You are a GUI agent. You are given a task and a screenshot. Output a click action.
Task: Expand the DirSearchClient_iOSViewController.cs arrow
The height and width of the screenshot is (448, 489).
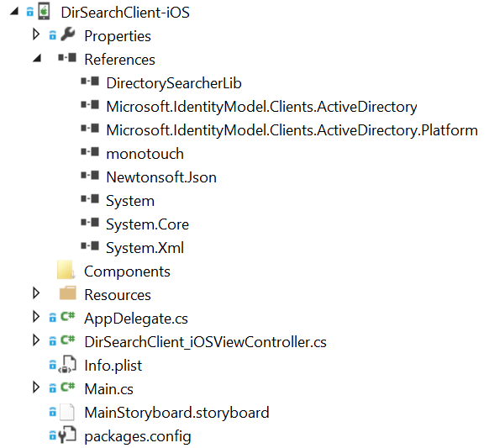coord(36,340)
